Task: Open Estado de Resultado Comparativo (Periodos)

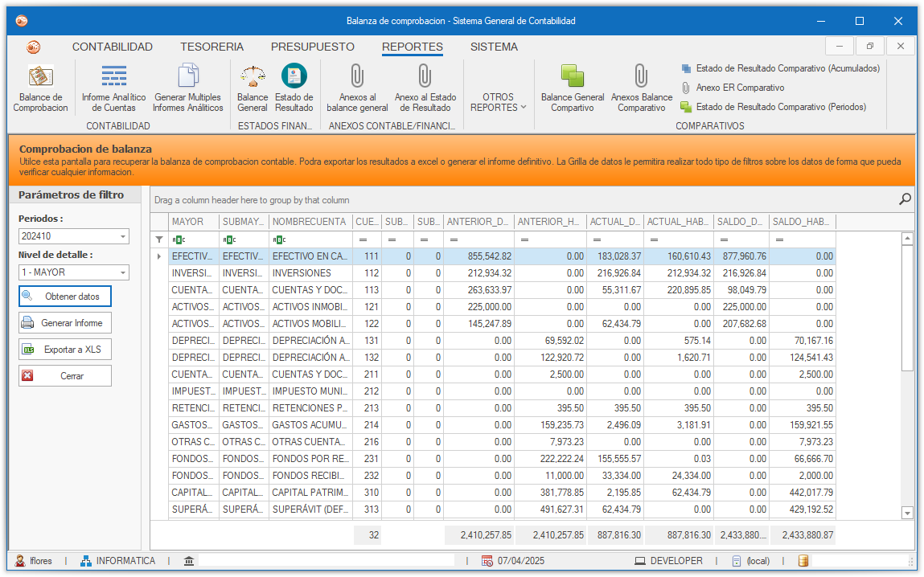Action: (774, 107)
